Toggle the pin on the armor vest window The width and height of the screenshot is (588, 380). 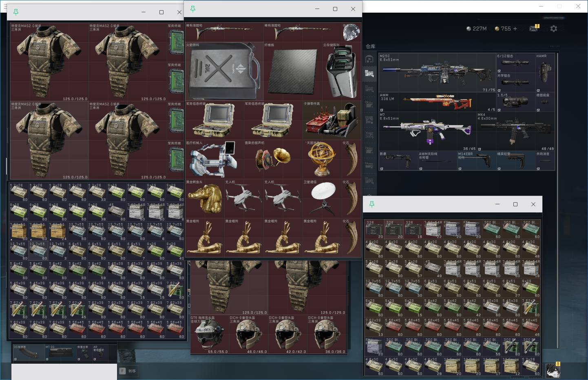[16, 12]
